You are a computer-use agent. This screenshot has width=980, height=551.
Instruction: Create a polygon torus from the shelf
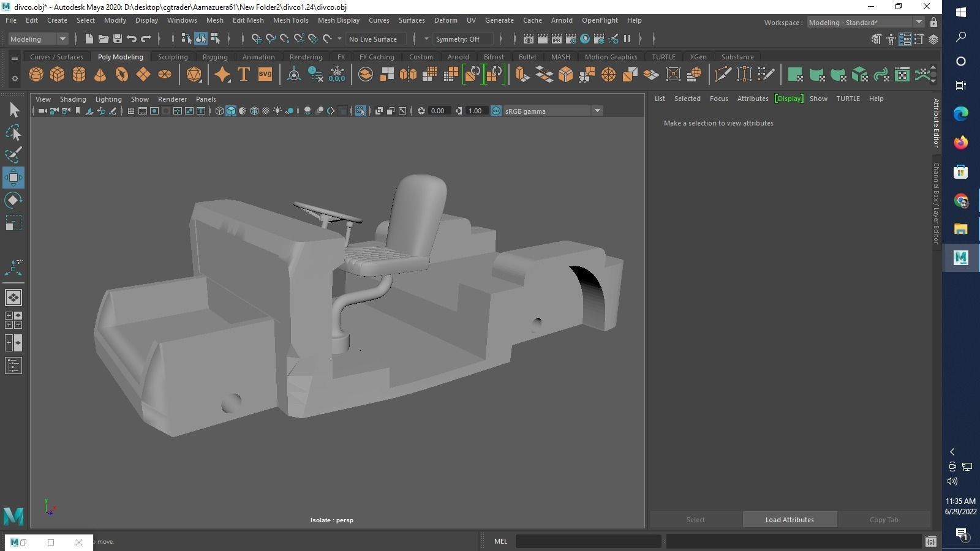(x=121, y=75)
